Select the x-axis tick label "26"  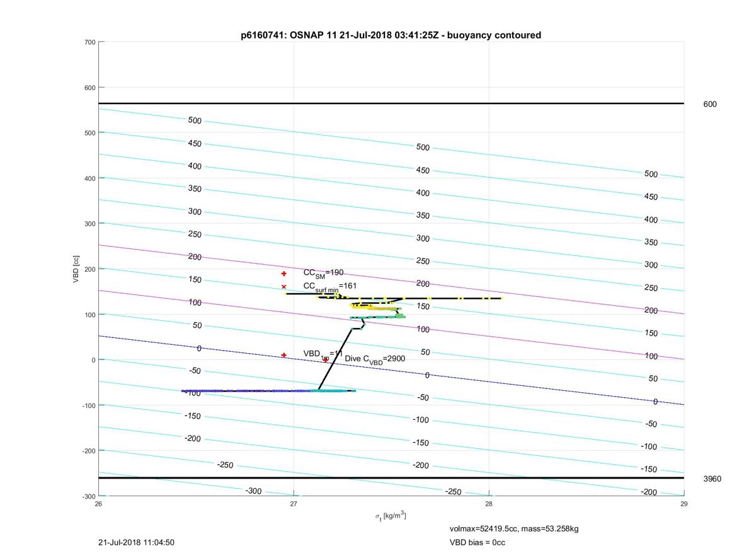pos(99,503)
